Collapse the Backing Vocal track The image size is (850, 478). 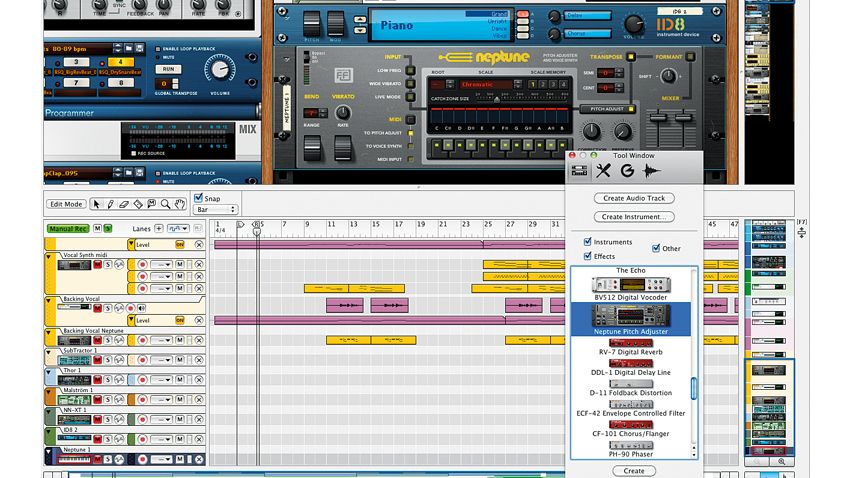(49, 301)
